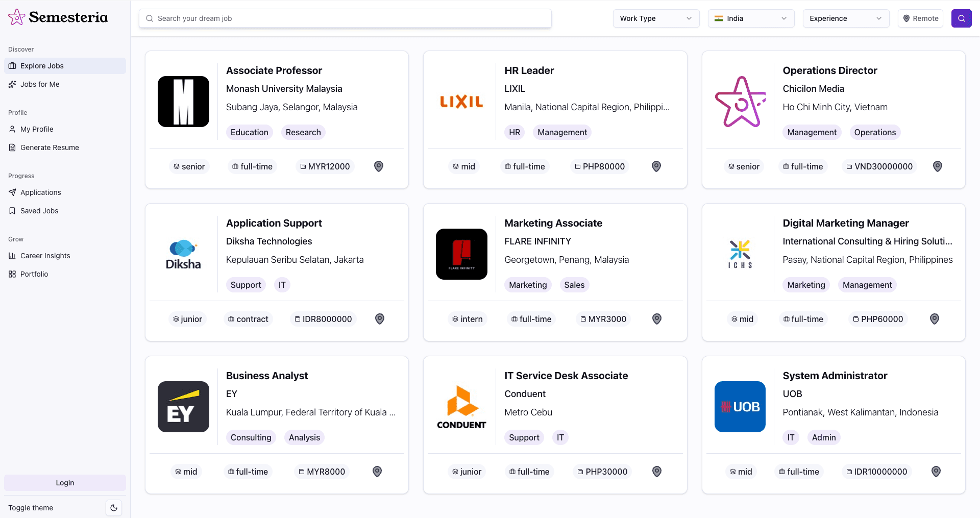
Task: Click location pin on Associate Professor card
Action: click(379, 166)
